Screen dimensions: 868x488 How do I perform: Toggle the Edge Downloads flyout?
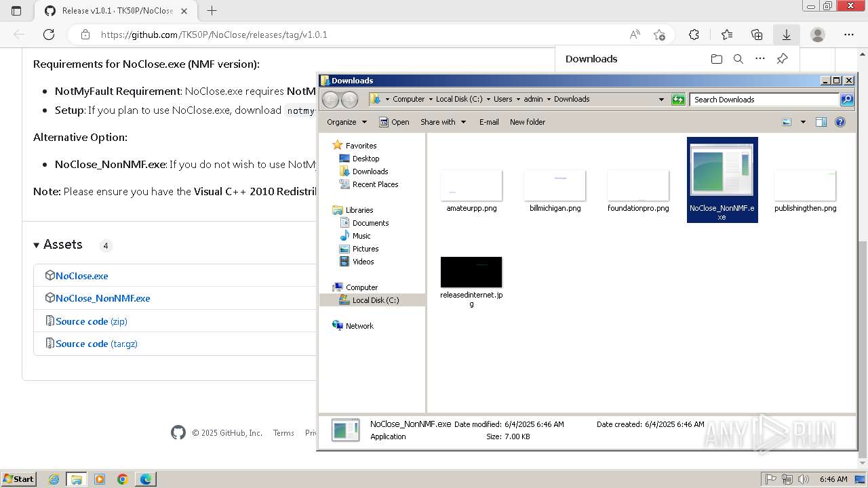tap(787, 35)
